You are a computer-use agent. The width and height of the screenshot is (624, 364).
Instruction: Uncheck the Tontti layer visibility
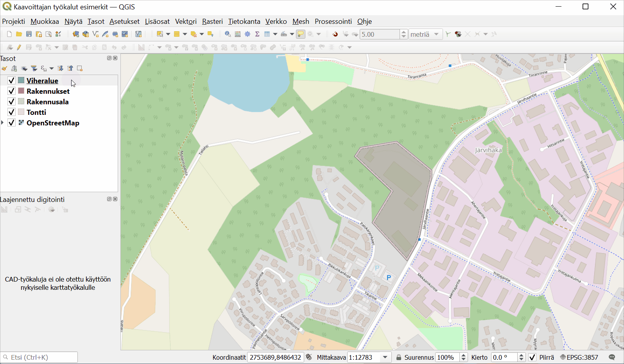pos(11,112)
